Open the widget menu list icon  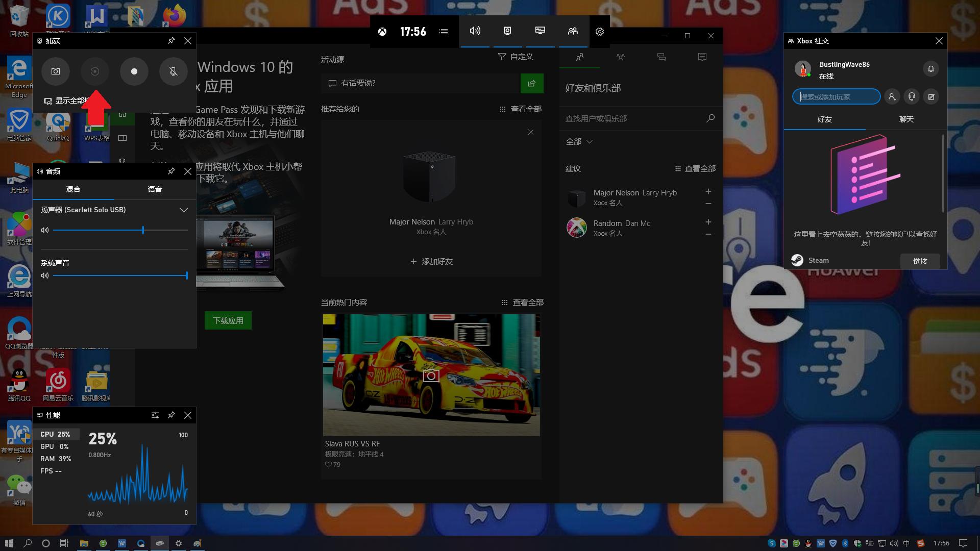pyautogui.click(x=444, y=32)
